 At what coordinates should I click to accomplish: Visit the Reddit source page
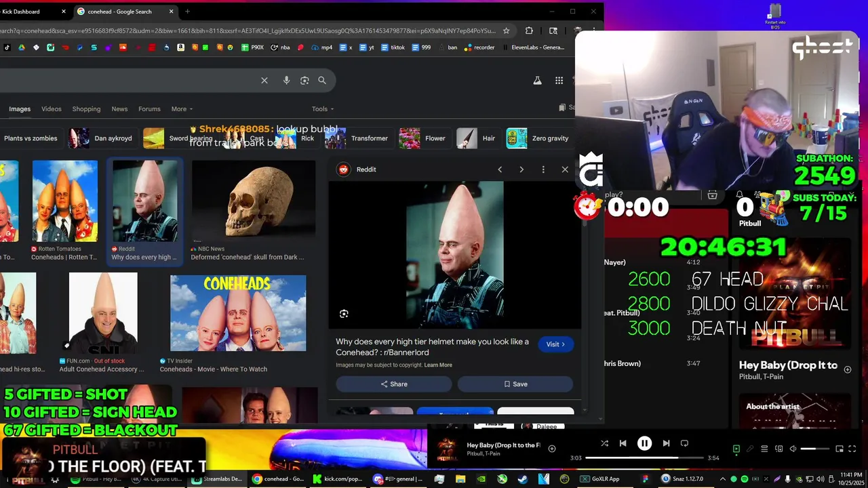[x=556, y=344]
